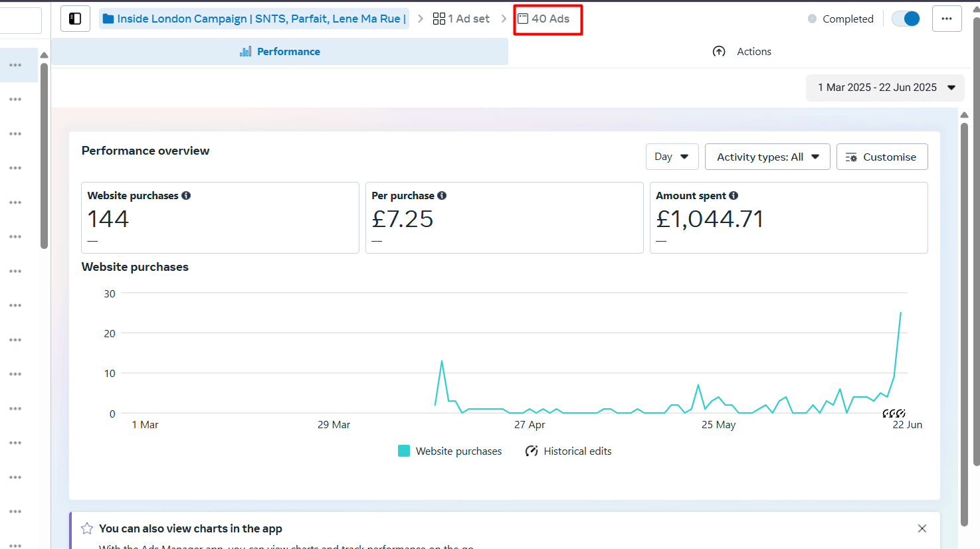Click historical edit markers near 22 Jun
980x549 pixels.
tap(894, 414)
